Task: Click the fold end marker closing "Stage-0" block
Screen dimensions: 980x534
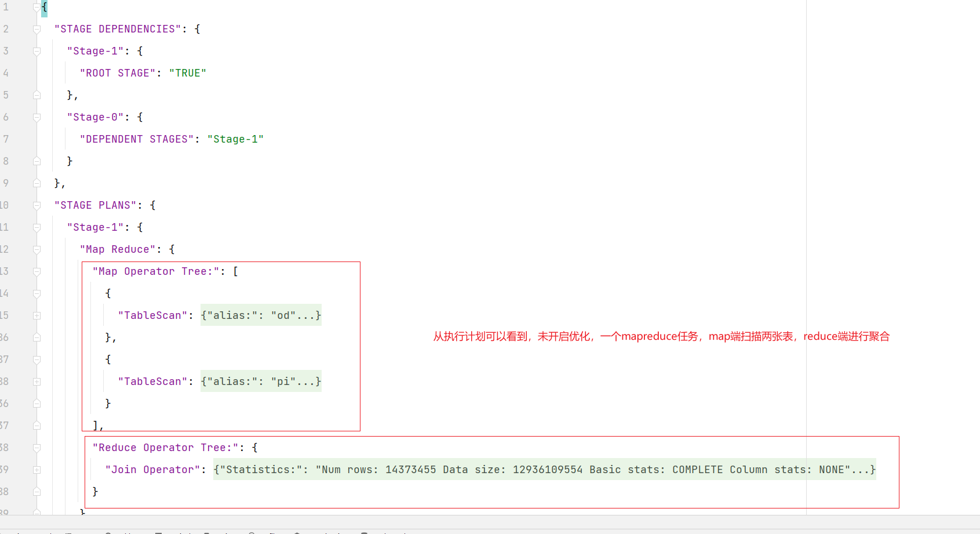Action: point(37,161)
